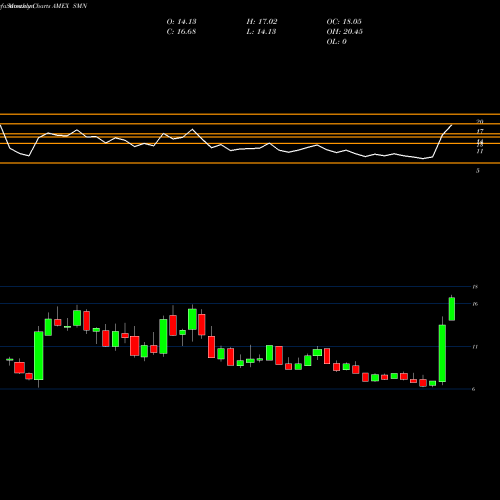Click the end point of the white line
The image size is (500, 500).
(x=452, y=125)
